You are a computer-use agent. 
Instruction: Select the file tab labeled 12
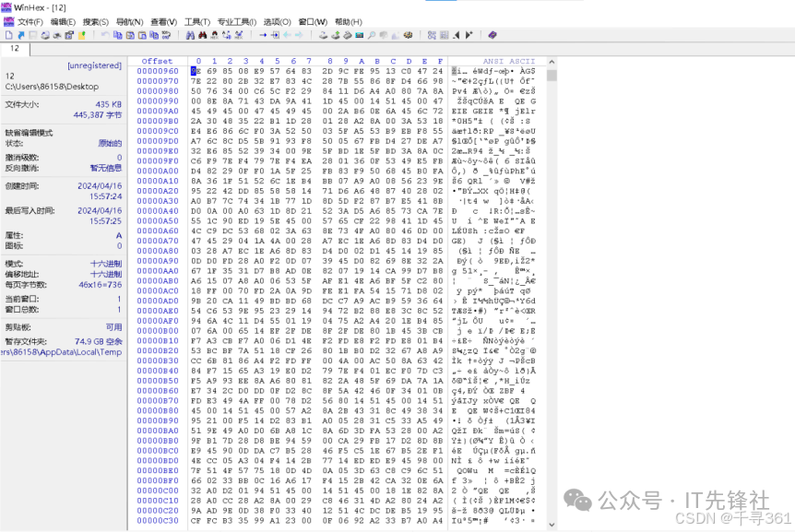tap(15, 48)
